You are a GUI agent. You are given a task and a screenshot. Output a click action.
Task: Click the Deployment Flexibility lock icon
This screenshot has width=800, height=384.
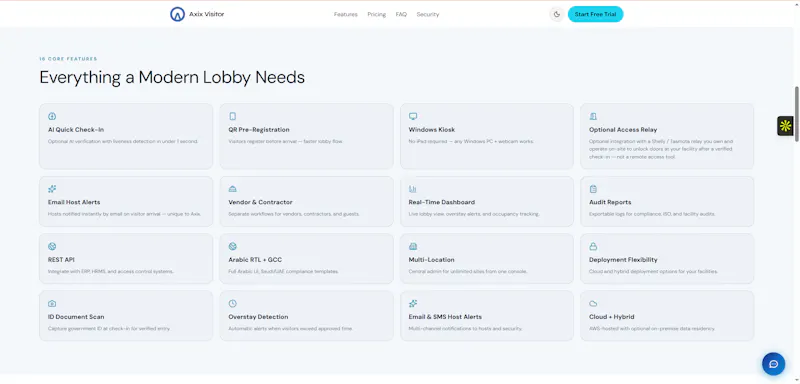(x=593, y=246)
